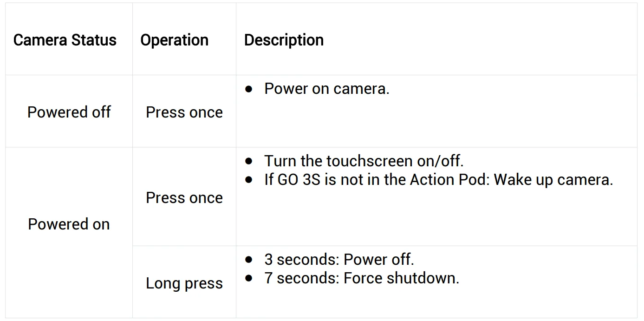Viewport: 644px width, 321px height.
Task: Click the words 'Wake up camera.'
Action: click(x=553, y=180)
